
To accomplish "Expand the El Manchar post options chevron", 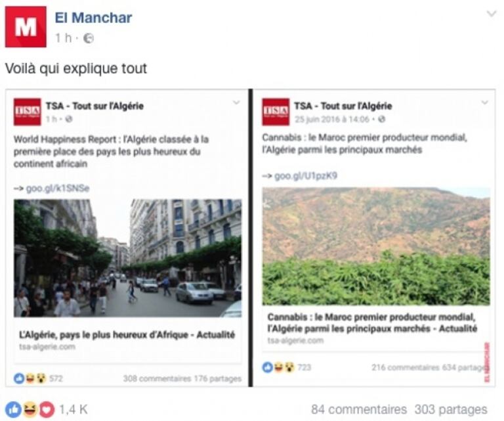I will pyautogui.click(x=492, y=14).
